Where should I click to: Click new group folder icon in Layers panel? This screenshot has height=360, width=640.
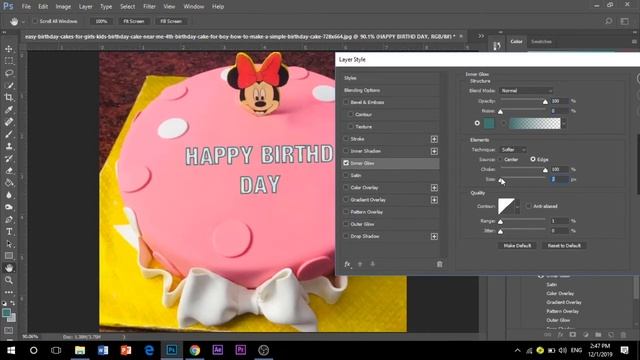pyautogui.click(x=598, y=335)
